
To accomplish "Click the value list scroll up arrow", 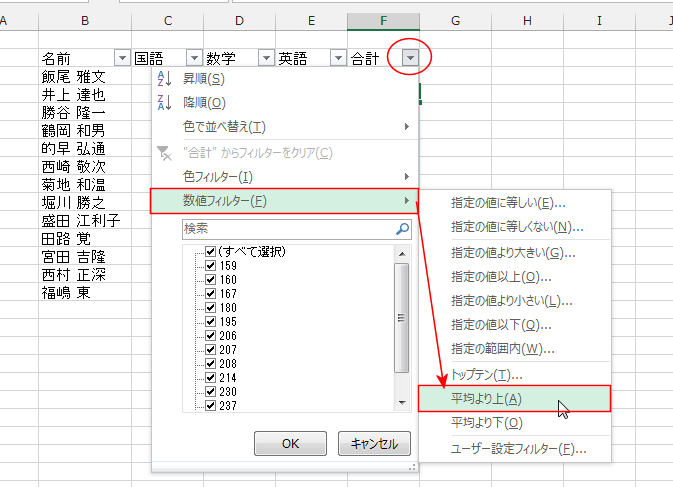I will [x=402, y=254].
